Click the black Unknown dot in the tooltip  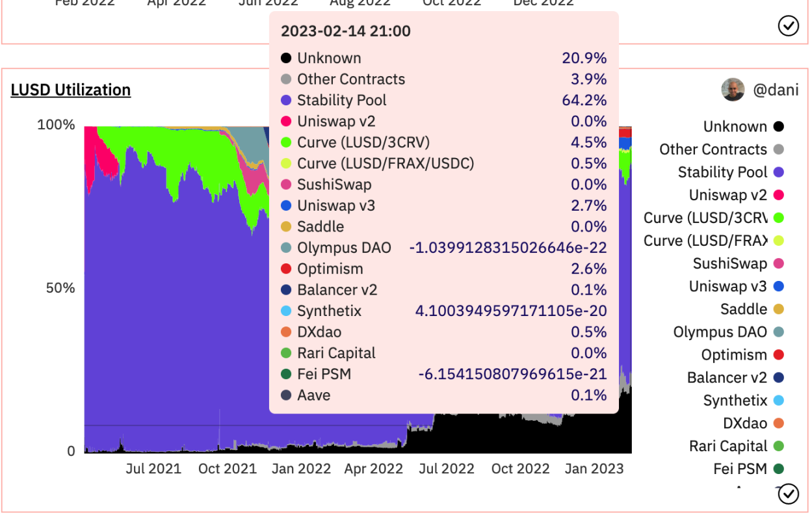(285, 59)
